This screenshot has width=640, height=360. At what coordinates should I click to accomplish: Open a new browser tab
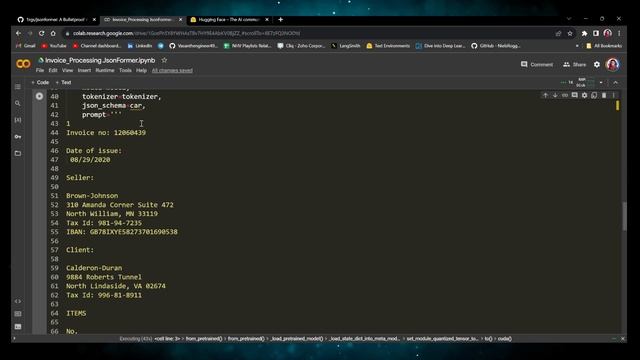tap(280, 20)
